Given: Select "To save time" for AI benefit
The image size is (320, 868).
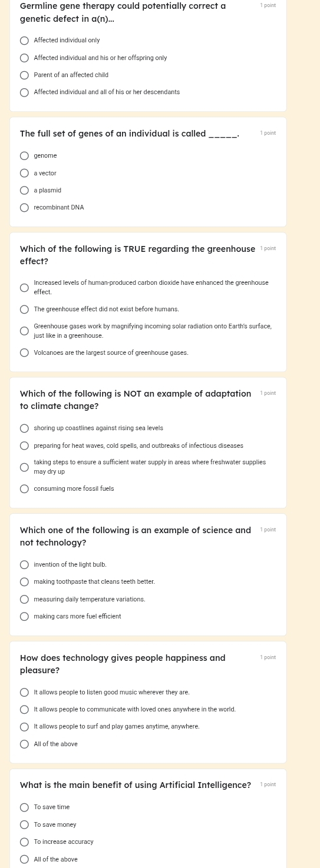Looking at the screenshot, I should tap(24, 807).
